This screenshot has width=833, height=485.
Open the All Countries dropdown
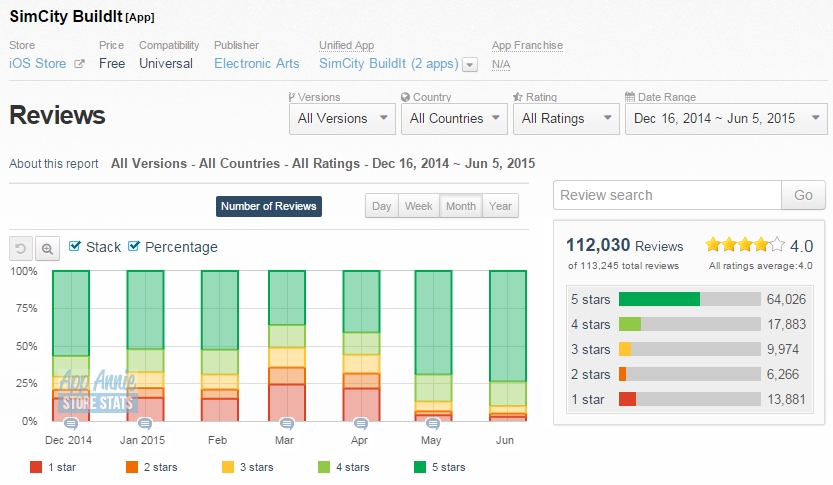[454, 118]
